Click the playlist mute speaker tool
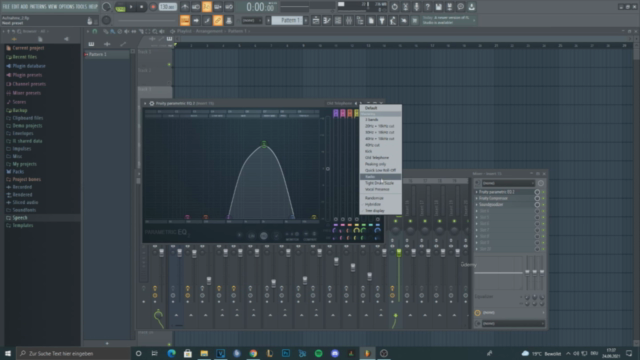Image resolution: width=640 pixels, height=360 pixels. (x=127, y=31)
